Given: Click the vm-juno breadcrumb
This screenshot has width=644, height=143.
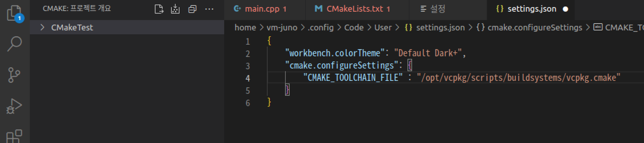Looking at the screenshot, I should pos(282,27).
